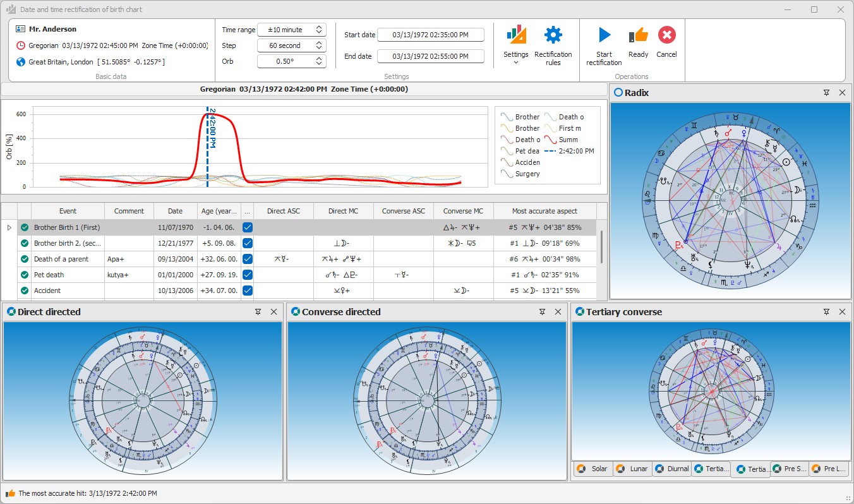Expand the Brother Birth 1 row arrow
The width and height of the screenshot is (854, 504).
[x=9, y=227]
